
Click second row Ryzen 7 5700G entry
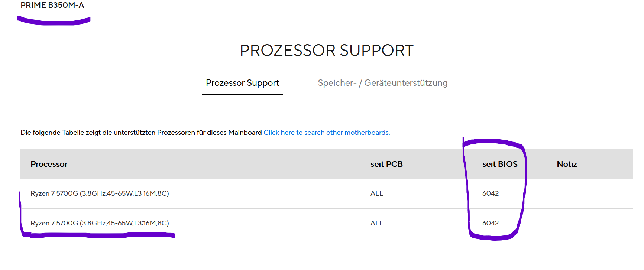point(100,223)
